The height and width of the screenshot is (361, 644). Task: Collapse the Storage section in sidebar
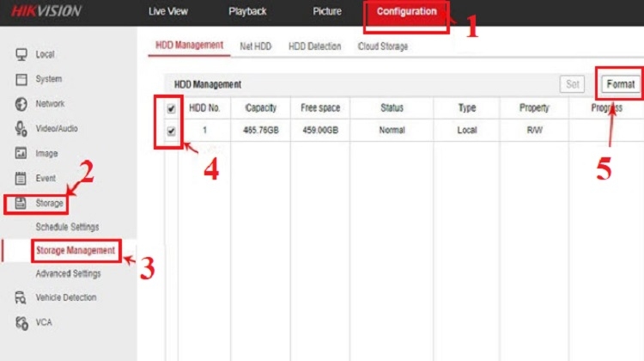[49, 203]
